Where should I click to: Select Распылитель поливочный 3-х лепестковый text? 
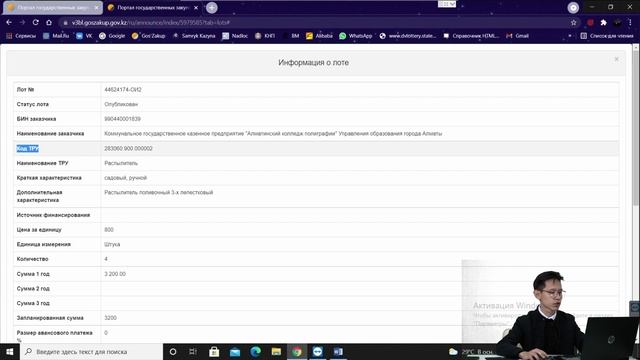(x=158, y=192)
